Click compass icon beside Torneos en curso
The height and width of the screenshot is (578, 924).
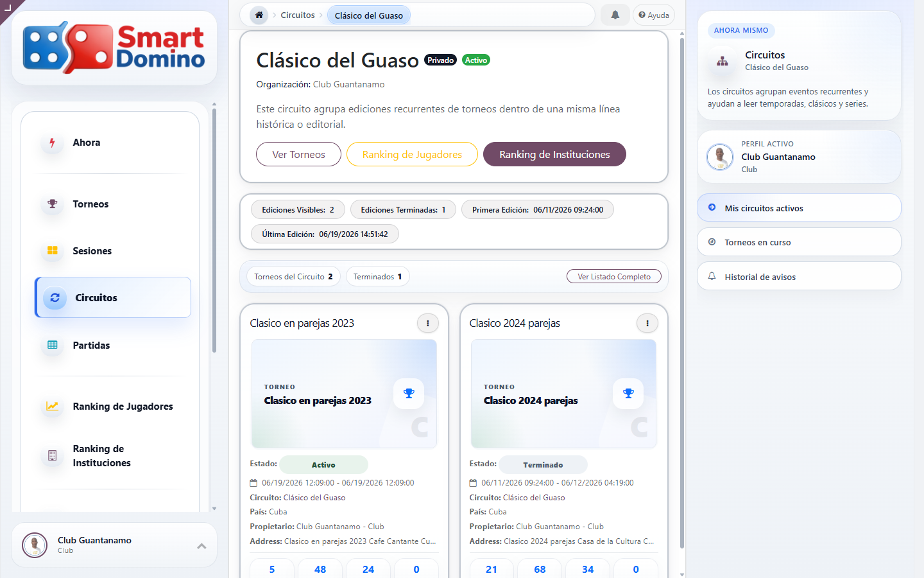[712, 242]
